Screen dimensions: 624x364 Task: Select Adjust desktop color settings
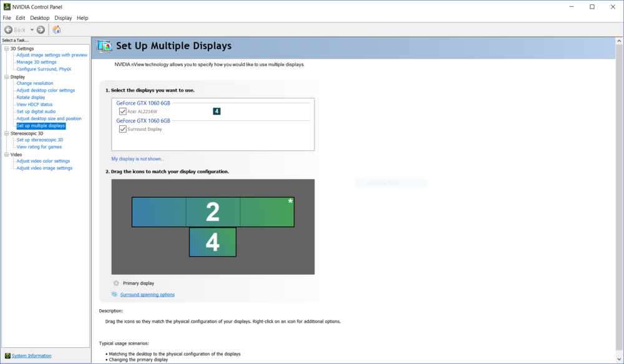click(46, 90)
